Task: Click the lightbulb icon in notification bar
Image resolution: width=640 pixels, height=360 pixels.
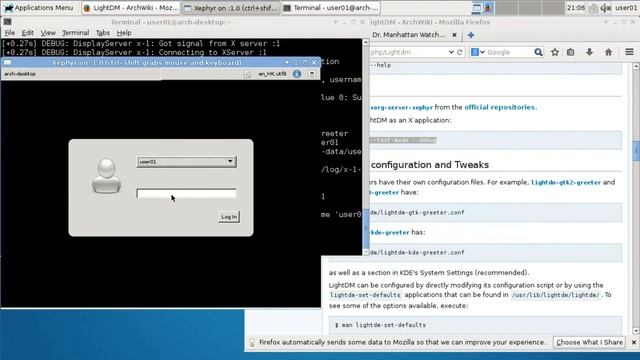Action: [252, 342]
